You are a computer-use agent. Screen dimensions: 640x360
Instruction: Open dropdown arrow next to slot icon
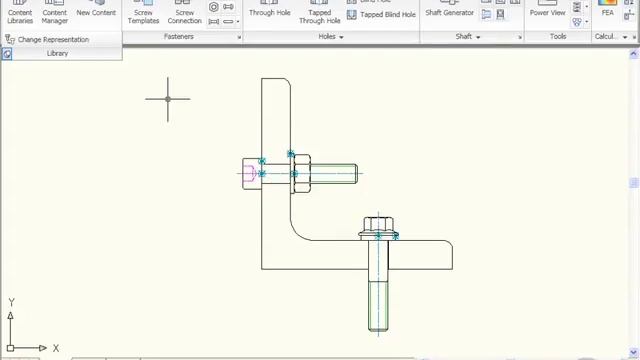pyautogui.click(x=238, y=22)
